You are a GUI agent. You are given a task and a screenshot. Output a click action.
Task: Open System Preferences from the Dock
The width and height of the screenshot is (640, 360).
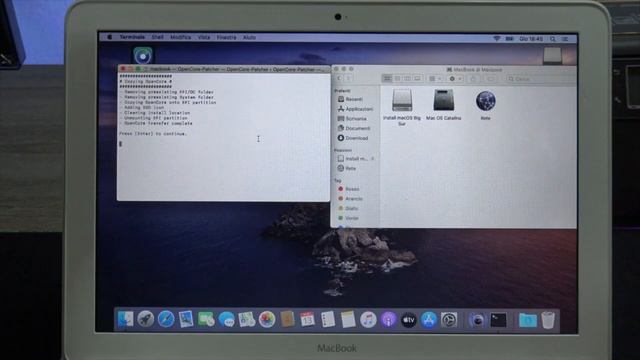(449, 320)
